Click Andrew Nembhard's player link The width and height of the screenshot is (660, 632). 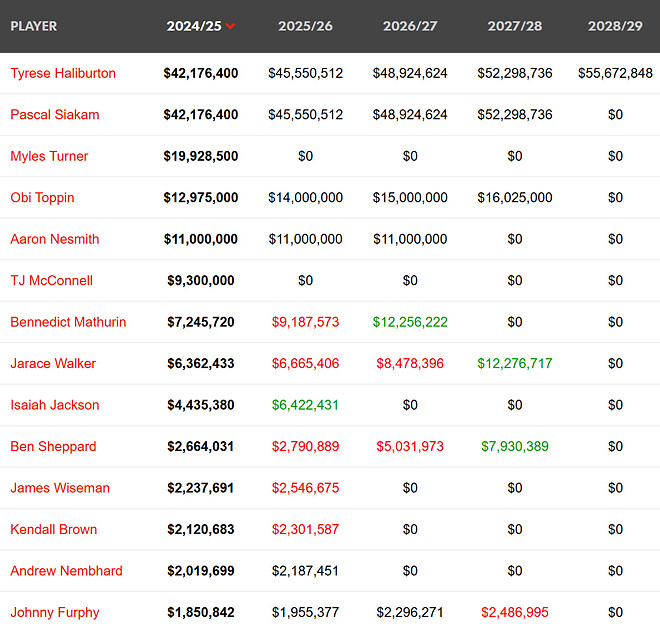66,571
